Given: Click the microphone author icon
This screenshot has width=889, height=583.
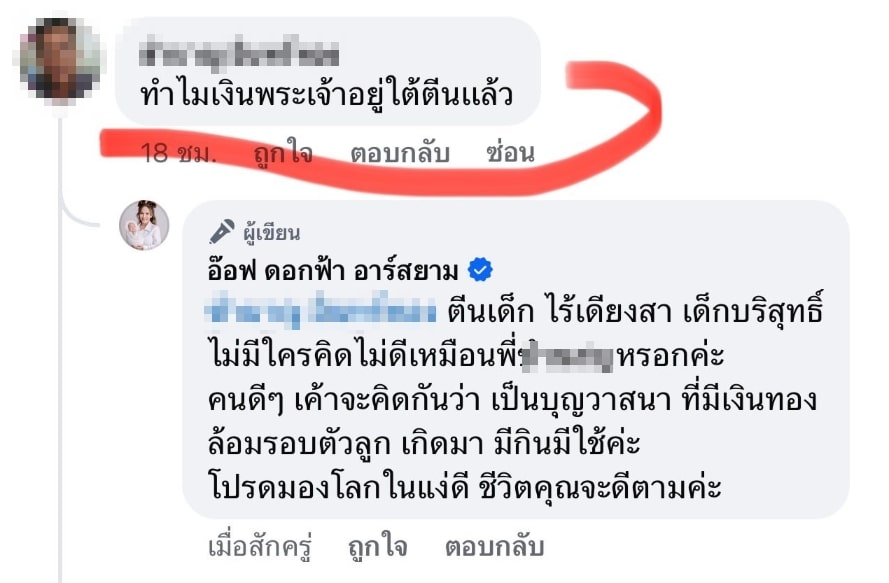Looking at the screenshot, I should (x=222, y=231).
